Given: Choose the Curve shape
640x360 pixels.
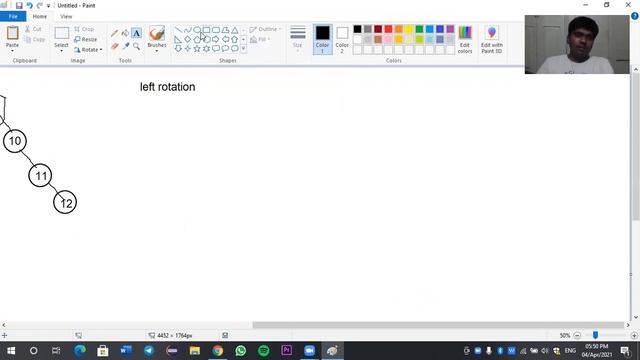Looking at the screenshot, I should click(x=188, y=30).
